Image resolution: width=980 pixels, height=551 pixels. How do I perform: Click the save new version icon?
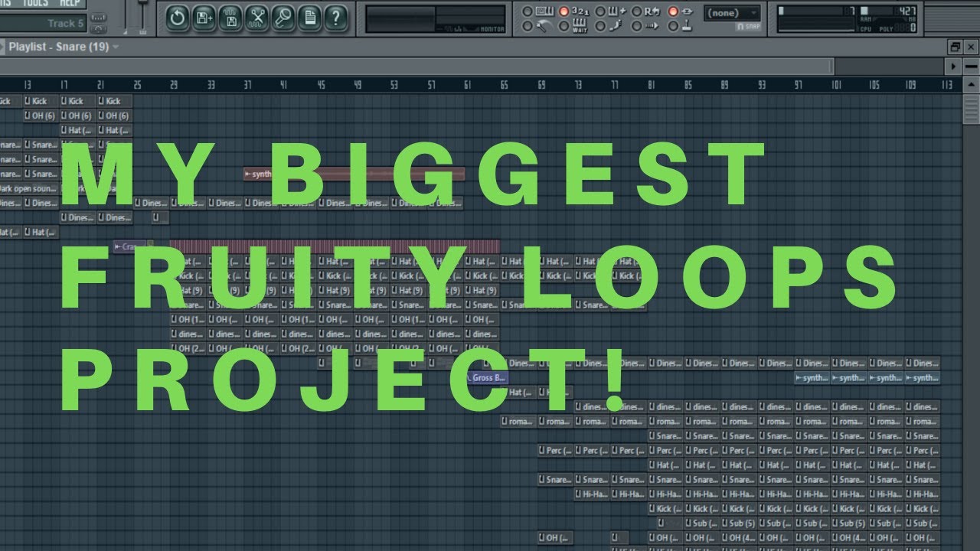tap(204, 18)
